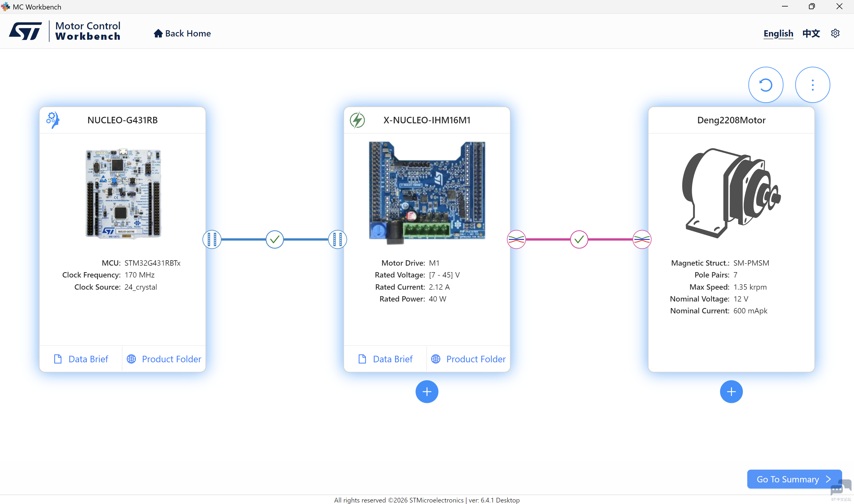
Task: Open Product Folder for X-NUCLEO-IHM16M1
Action: pyautogui.click(x=468, y=359)
